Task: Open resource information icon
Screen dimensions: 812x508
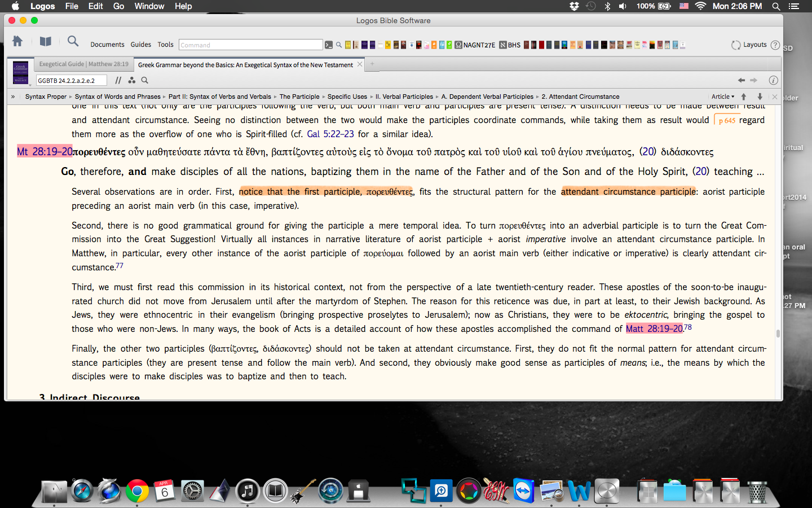Action: point(774,80)
